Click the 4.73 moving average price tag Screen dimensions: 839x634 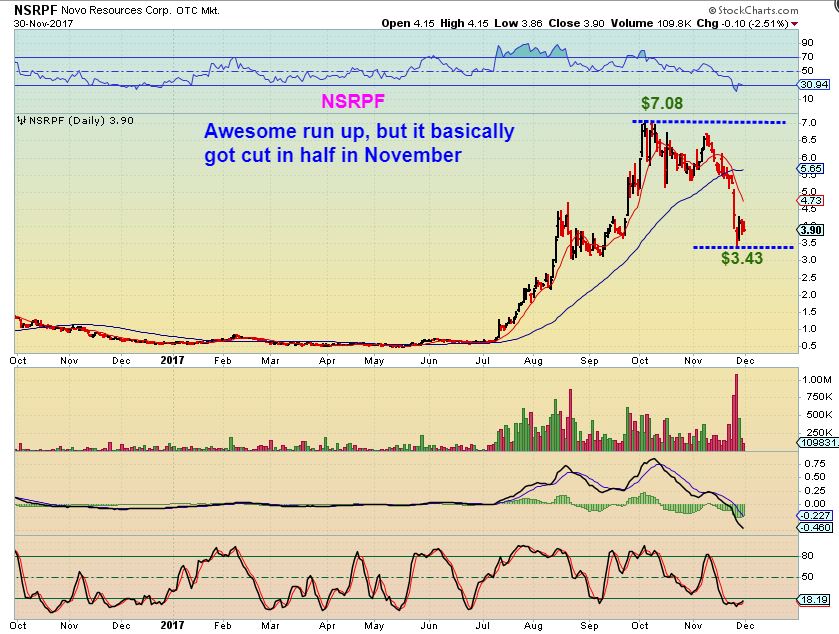[811, 201]
